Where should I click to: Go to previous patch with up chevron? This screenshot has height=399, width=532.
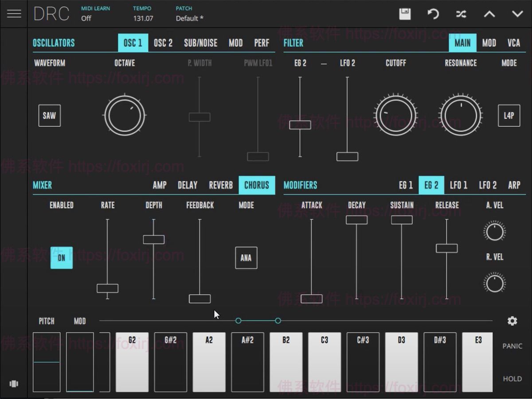pos(489,14)
